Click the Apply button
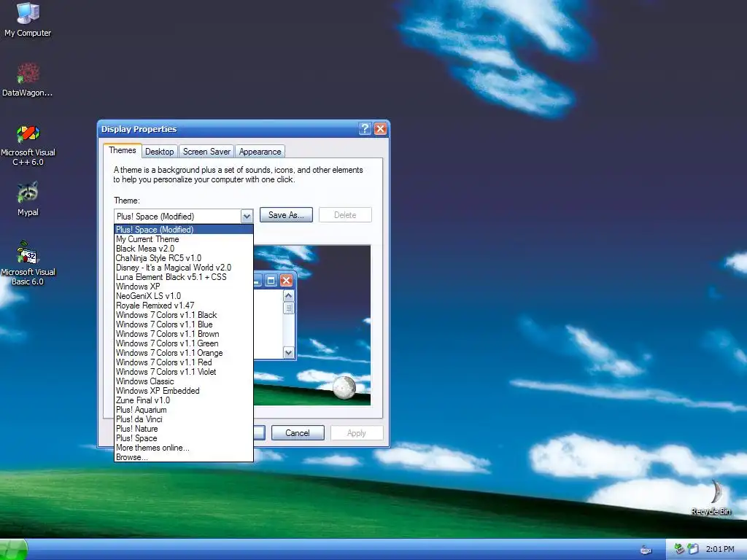747x560 pixels. pyautogui.click(x=357, y=433)
